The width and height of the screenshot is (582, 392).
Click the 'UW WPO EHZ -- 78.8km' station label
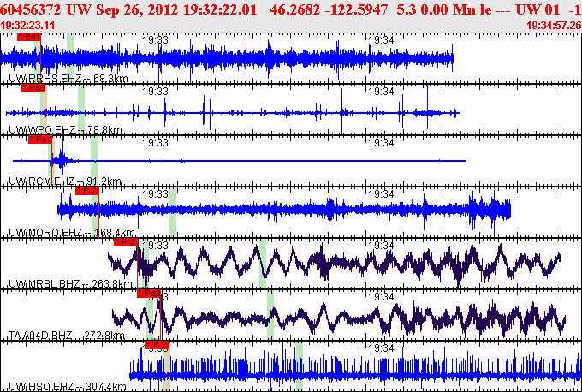tap(65, 130)
